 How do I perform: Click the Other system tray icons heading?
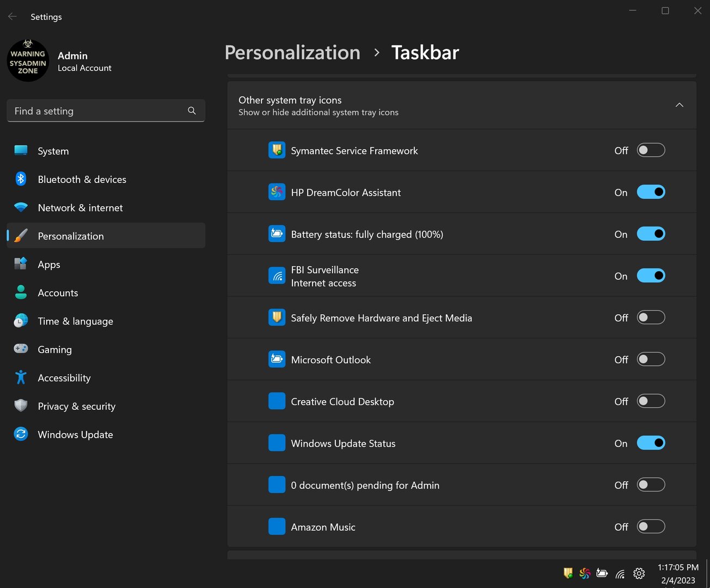290,100
